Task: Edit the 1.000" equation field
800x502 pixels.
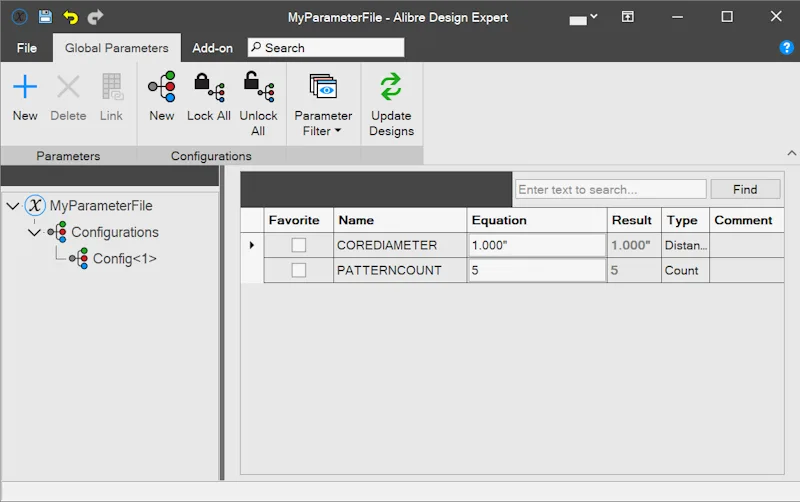Action: [537, 245]
